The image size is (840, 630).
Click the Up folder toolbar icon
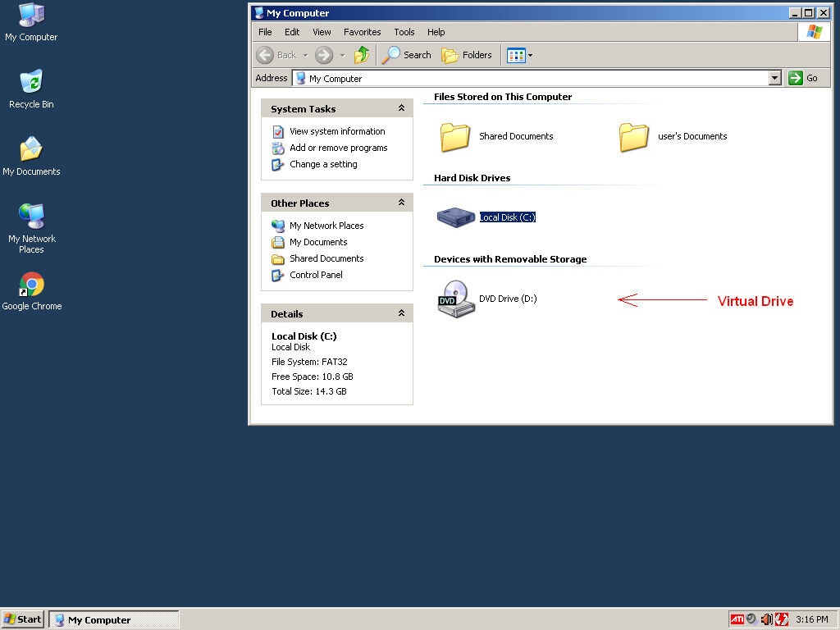coord(362,55)
